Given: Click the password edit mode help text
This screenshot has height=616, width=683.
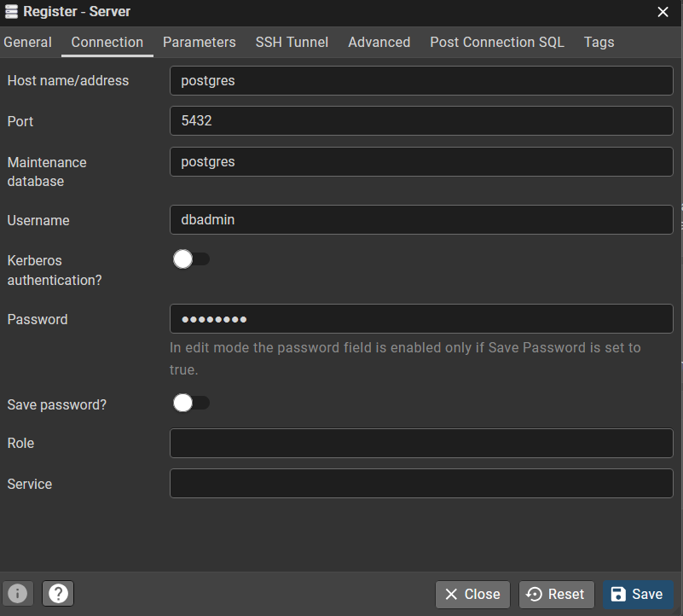Looking at the screenshot, I should coord(405,358).
